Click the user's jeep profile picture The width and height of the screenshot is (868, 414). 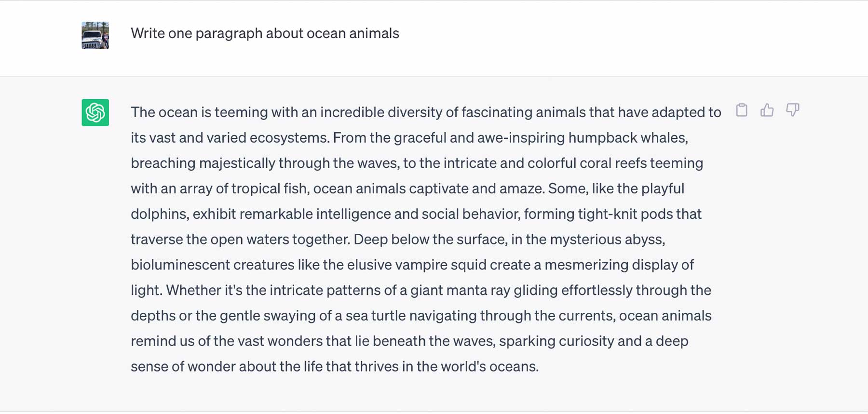[95, 35]
